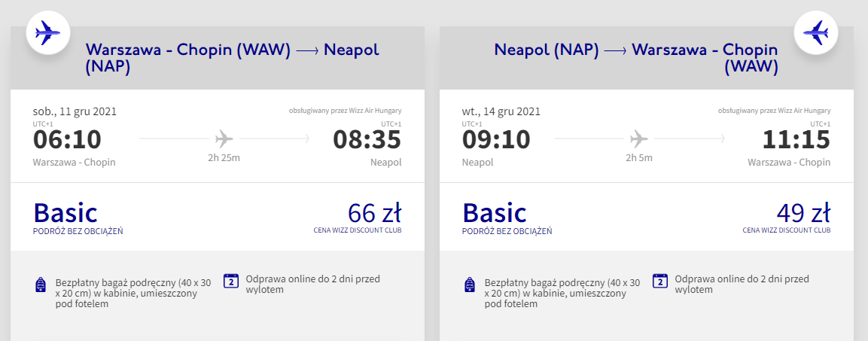Click the backpack baggage icon in the return card

471,285
